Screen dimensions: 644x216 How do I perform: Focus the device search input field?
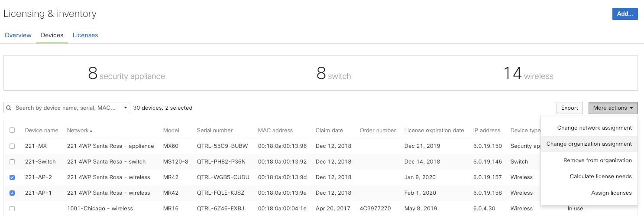pos(65,108)
